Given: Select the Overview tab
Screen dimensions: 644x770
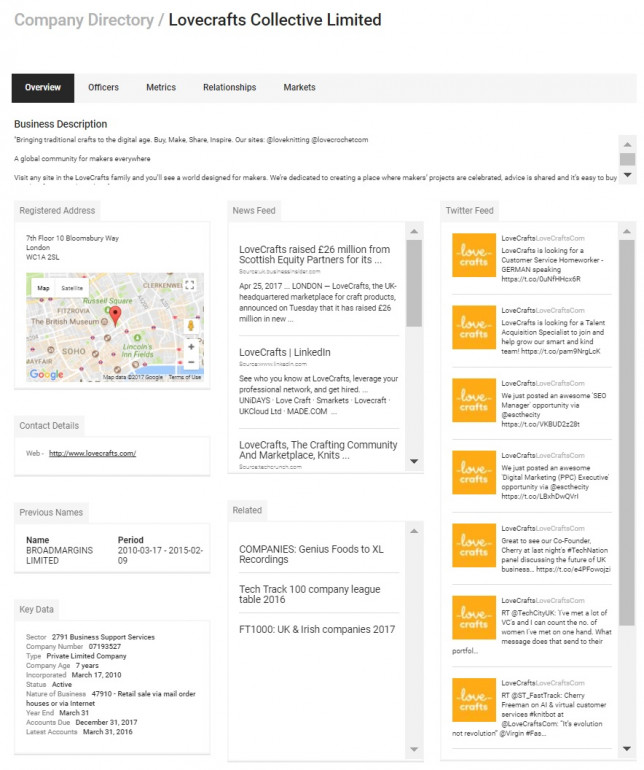Looking at the screenshot, I should point(43,88).
